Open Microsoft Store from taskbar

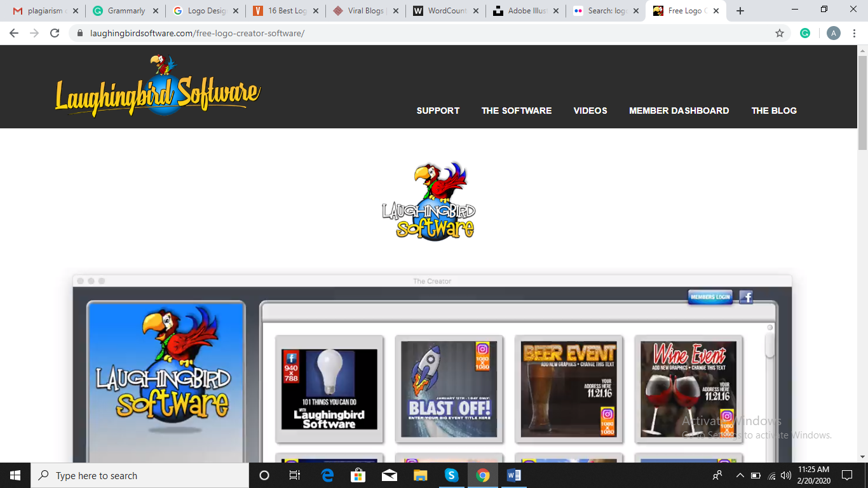click(x=358, y=475)
